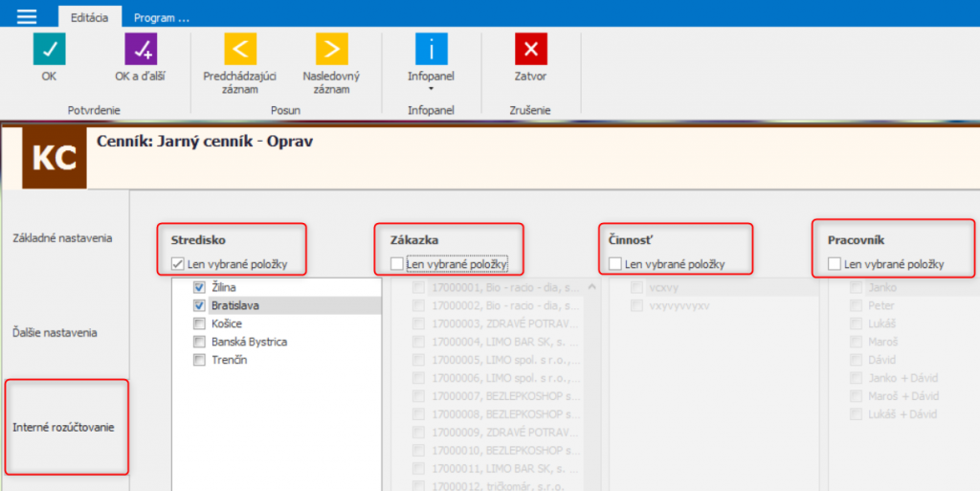Select worker row Maroš
The image size is (980, 491).
[x=883, y=342]
